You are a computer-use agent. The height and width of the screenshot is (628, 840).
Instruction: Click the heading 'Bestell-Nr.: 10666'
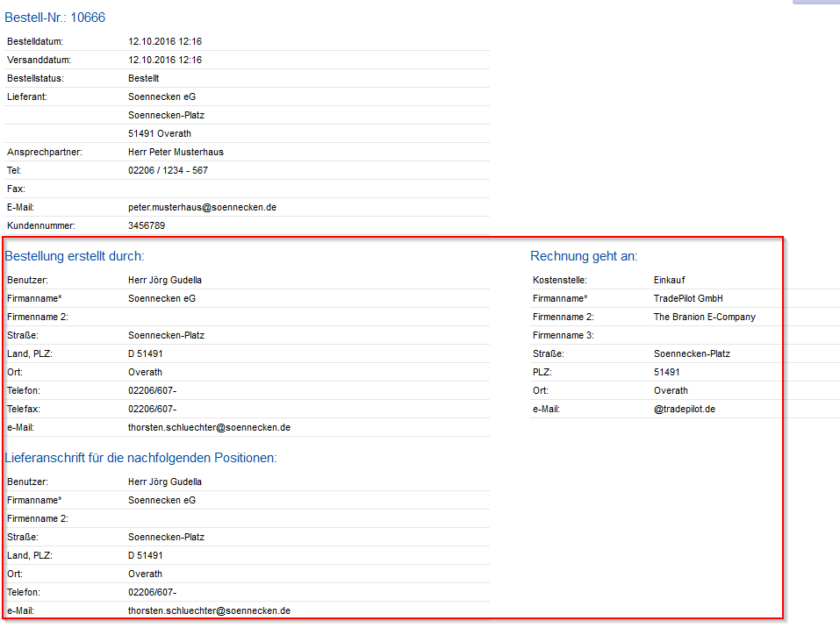(55, 18)
